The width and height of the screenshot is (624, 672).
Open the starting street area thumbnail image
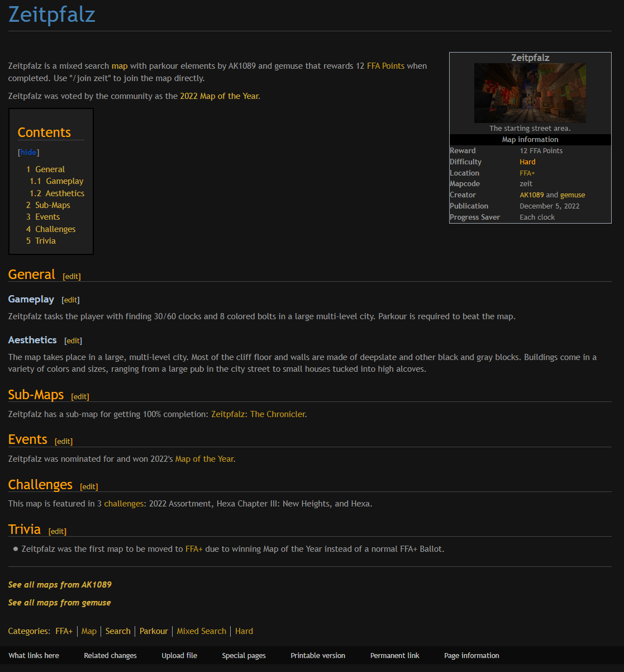[530, 93]
